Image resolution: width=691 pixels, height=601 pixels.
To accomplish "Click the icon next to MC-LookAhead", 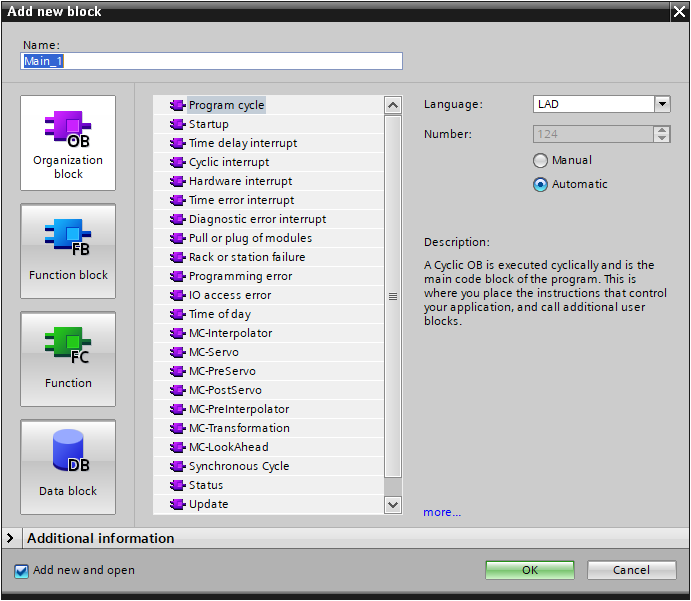I will coord(177,447).
